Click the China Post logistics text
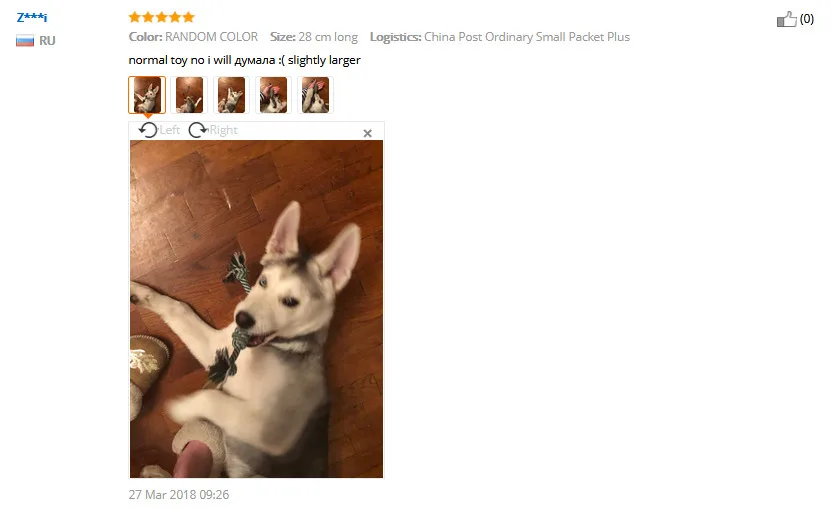839x509 pixels. tap(527, 37)
